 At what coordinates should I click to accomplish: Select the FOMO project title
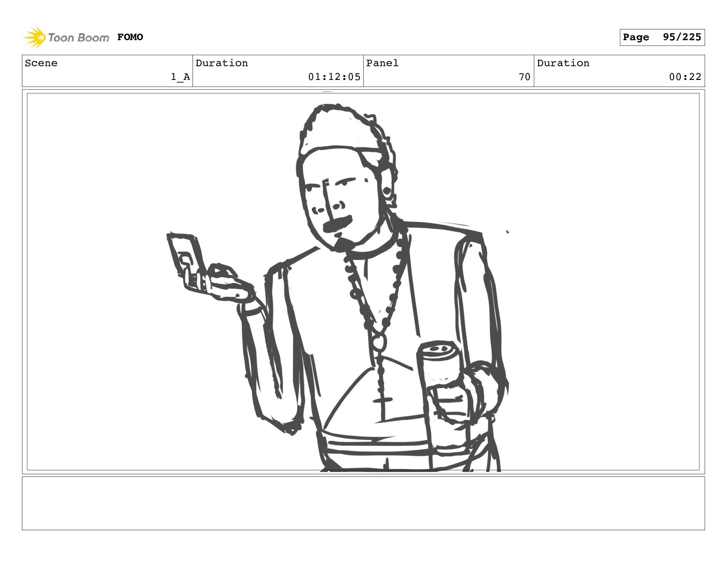[x=130, y=37]
